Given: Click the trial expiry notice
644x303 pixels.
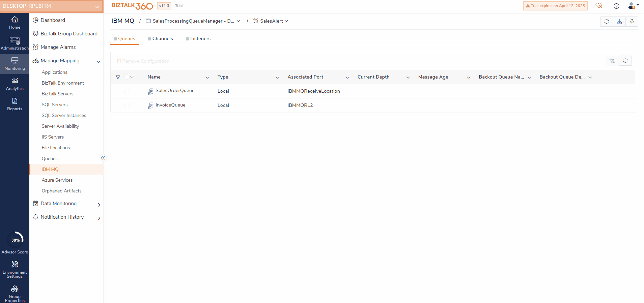Looking at the screenshot, I should [555, 6].
